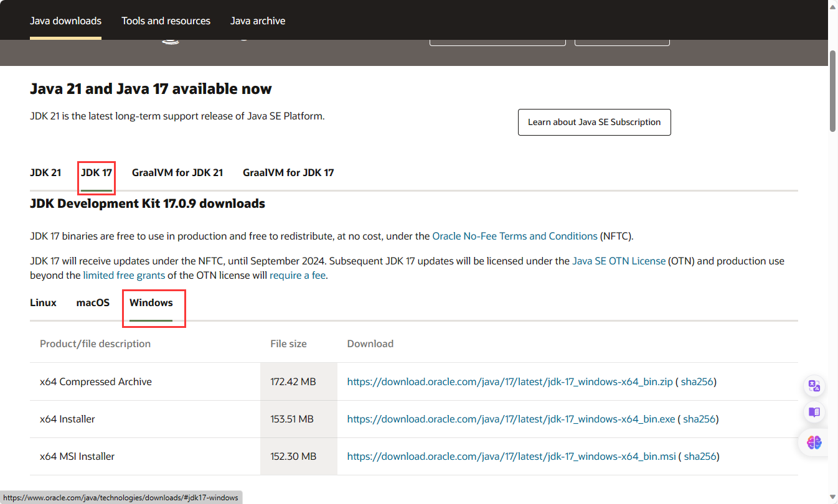Open the limited free grants link
Screen dimensions: 838x504
click(124, 275)
